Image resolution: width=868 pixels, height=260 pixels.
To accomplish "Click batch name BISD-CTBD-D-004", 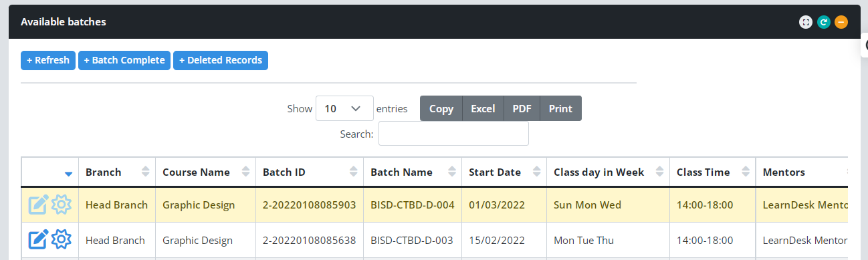I will (x=412, y=205).
